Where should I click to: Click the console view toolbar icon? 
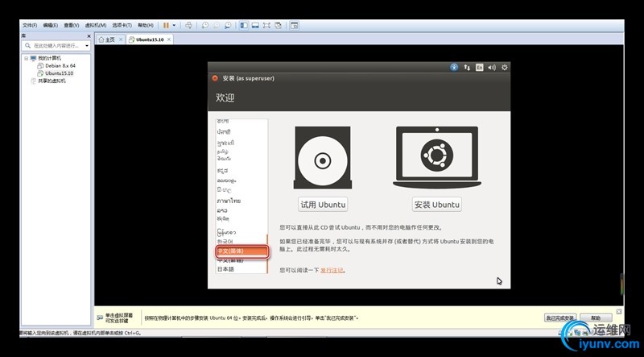[x=294, y=26]
